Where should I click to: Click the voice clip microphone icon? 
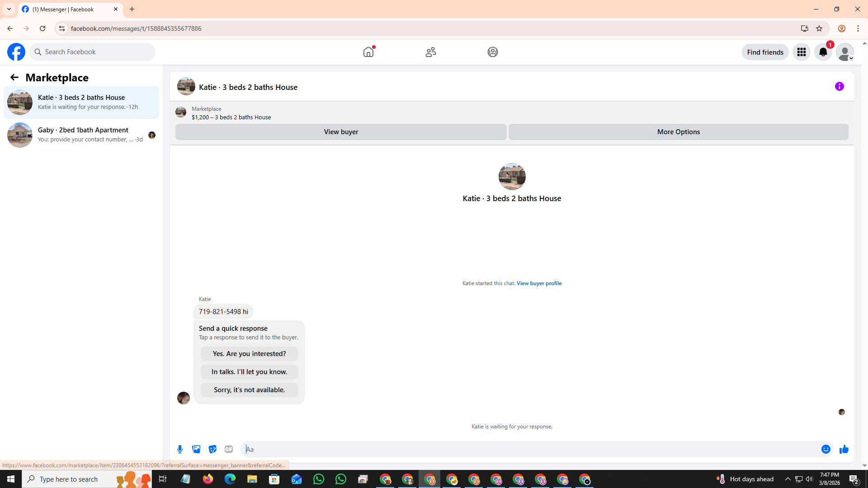tap(180, 449)
